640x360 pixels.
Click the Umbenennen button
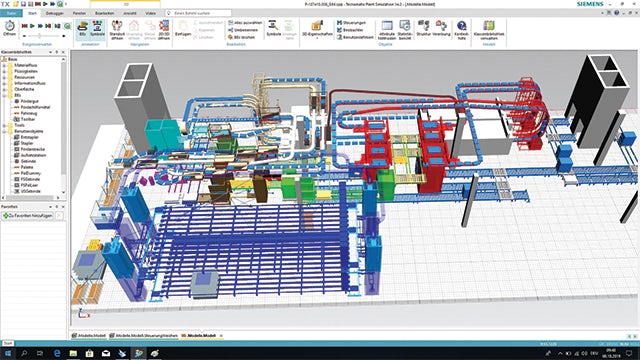[x=242, y=30]
